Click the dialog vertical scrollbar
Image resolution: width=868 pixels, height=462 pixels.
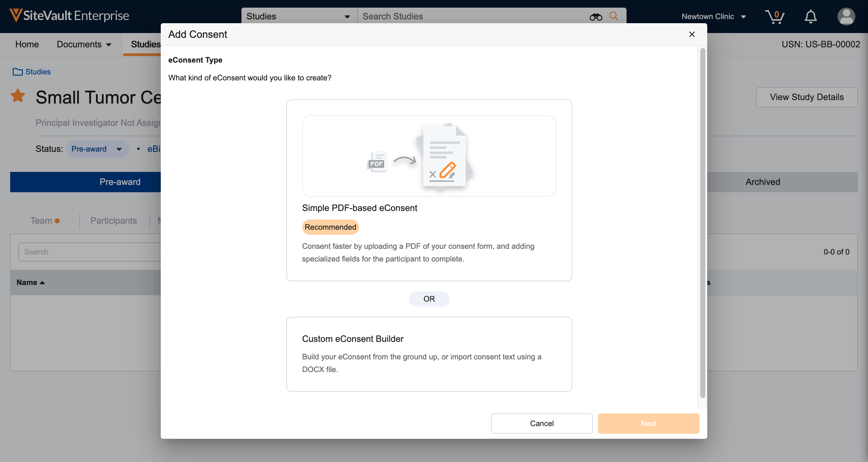coord(702,222)
